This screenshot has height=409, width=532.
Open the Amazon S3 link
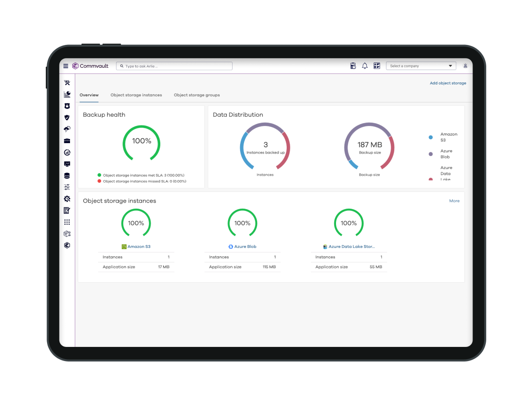(139, 247)
